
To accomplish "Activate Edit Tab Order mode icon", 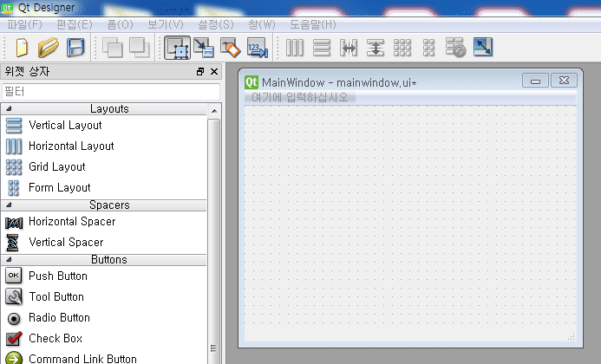I will [258, 48].
